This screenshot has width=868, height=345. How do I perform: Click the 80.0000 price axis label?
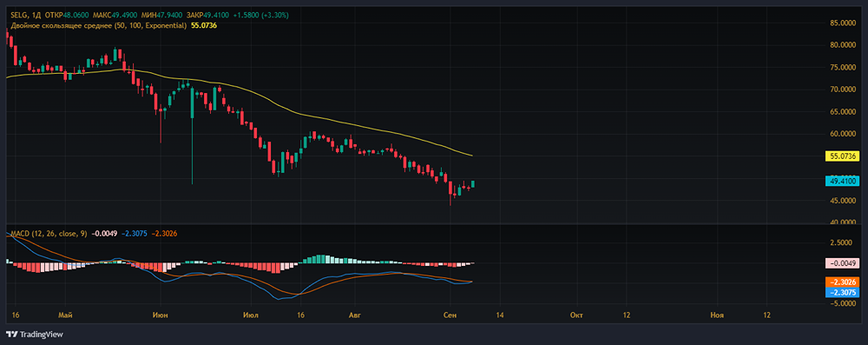coord(842,45)
